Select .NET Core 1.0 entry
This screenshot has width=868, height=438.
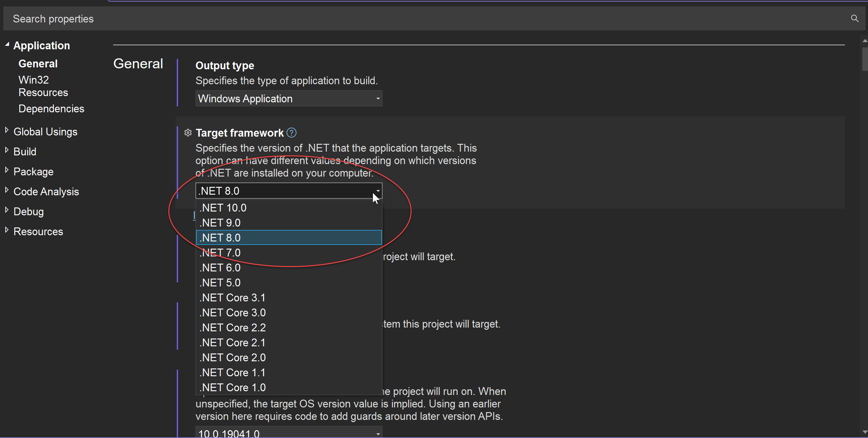233,387
